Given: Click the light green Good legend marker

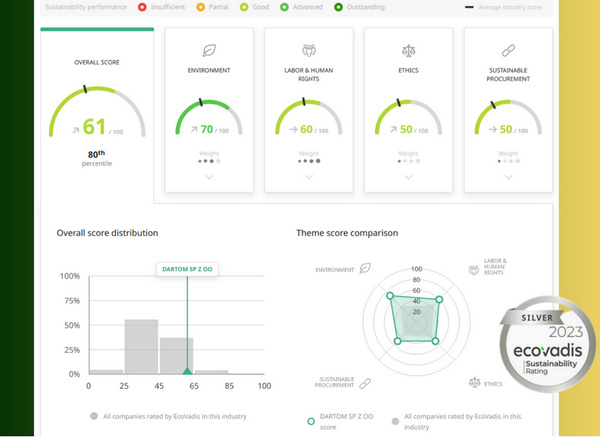Looking at the screenshot, I should pyautogui.click(x=244, y=7).
